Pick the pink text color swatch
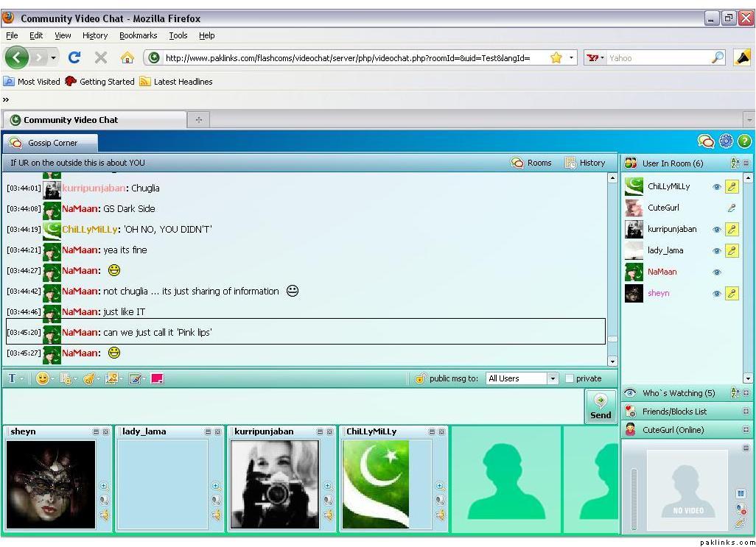Screen dimensions: 756x547 (x=157, y=378)
